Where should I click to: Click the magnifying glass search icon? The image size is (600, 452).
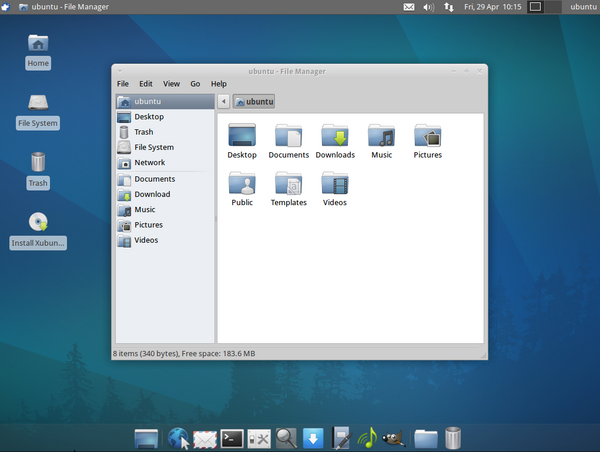pyautogui.click(x=286, y=437)
